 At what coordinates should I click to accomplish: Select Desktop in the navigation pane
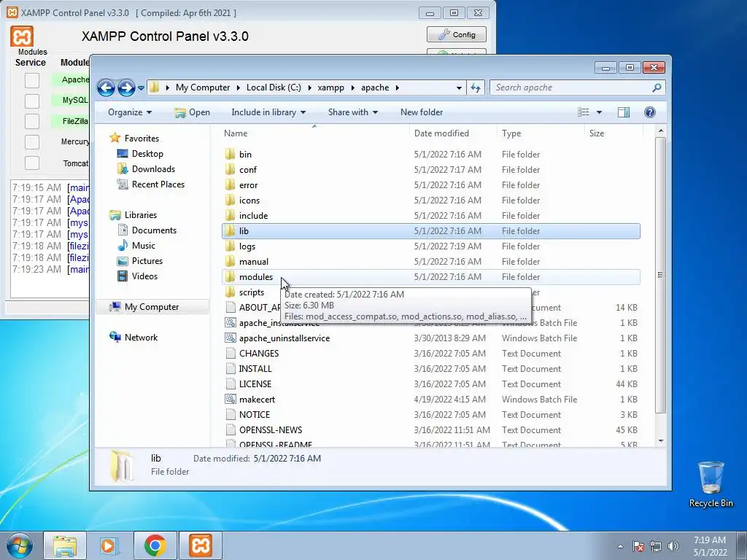pos(147,154)
